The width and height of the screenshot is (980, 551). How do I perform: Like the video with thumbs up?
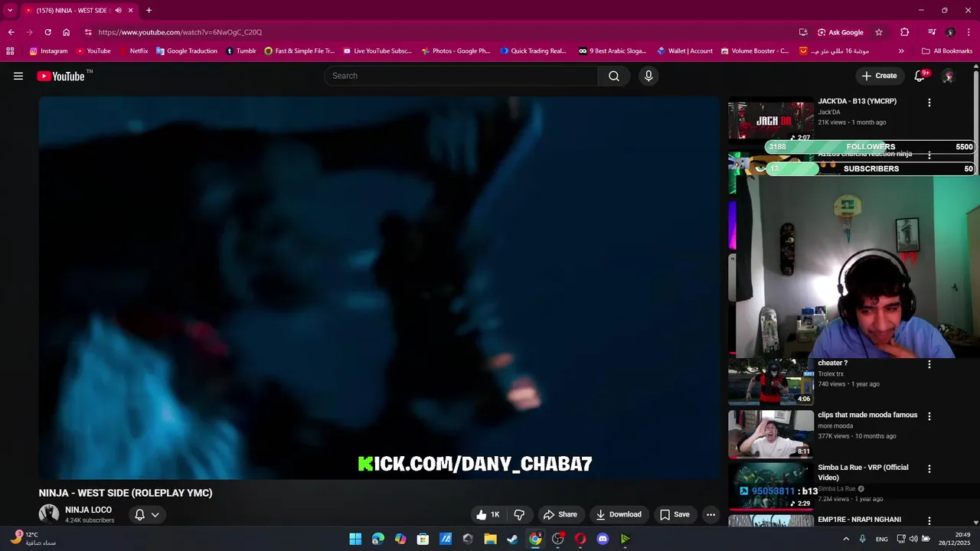tap(487, 514)
